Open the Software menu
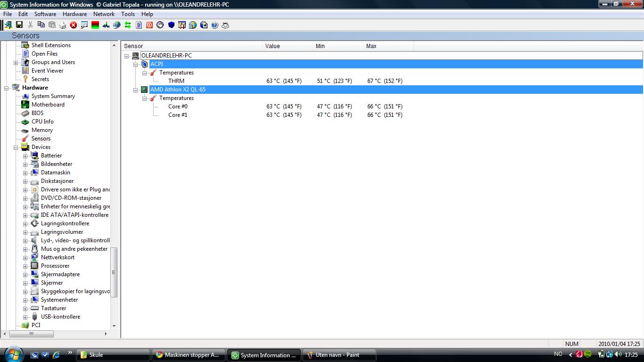 pos(45,14)
